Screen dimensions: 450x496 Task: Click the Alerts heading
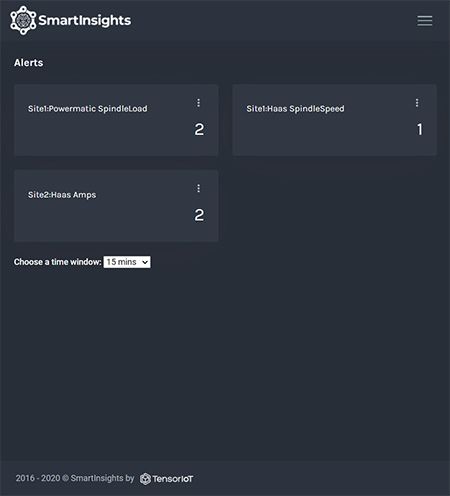29,63
